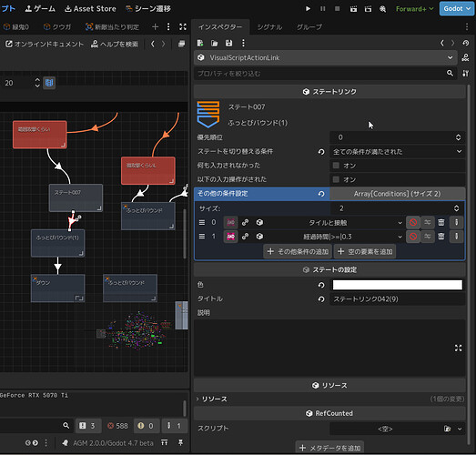The height and width of the screenshot is (455, 476).
Task: Click メタデータを追加 button
Action: pos(329,448)
